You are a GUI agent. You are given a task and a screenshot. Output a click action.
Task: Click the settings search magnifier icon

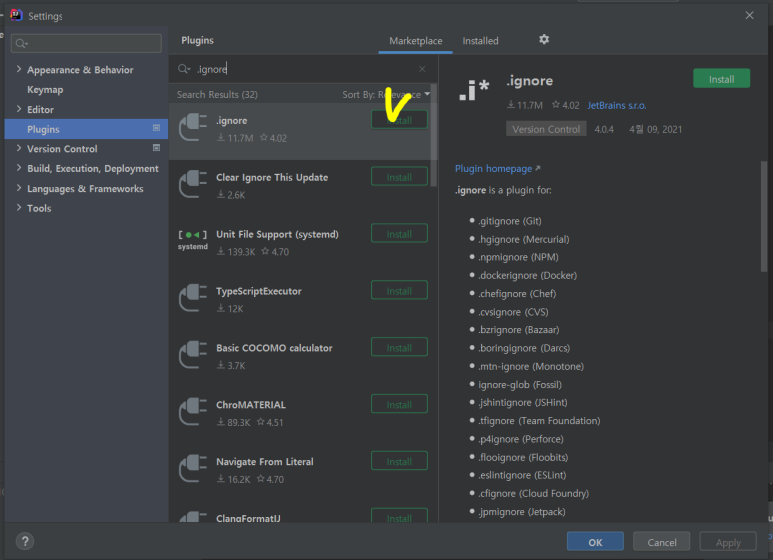coord(21,43)
